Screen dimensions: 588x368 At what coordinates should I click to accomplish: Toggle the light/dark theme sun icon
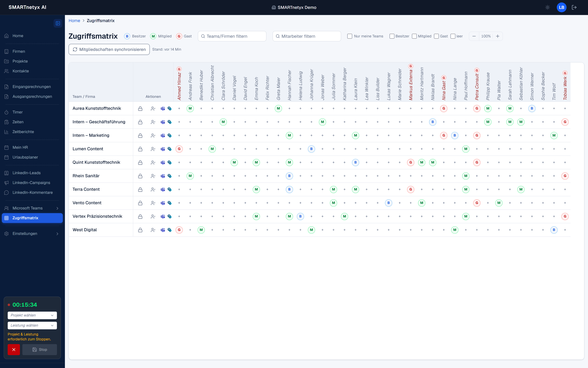547,7
